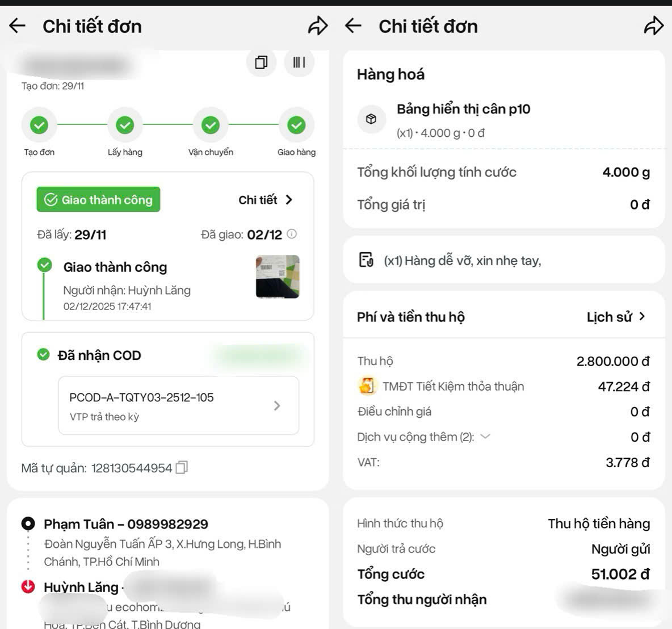This screenshot has height=629, width=672.
Task: Tap the back arrow on left screen
Action: [x=18, y=26]
